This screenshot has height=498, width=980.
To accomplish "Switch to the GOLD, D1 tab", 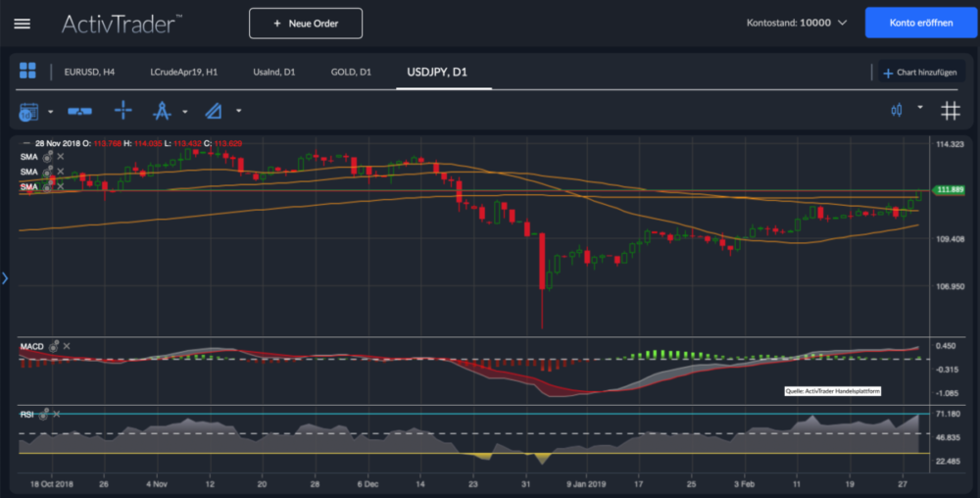I will point(351,73).
